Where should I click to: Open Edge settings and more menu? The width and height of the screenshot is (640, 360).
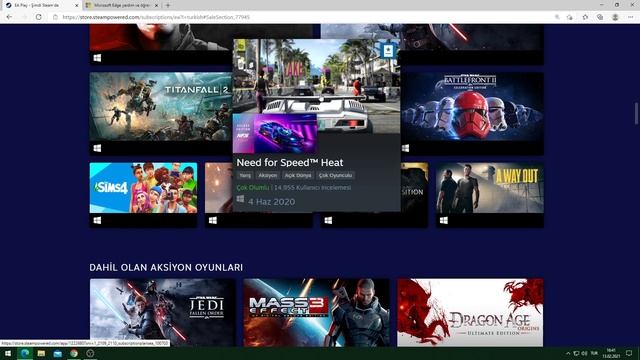tap(631, 17)
